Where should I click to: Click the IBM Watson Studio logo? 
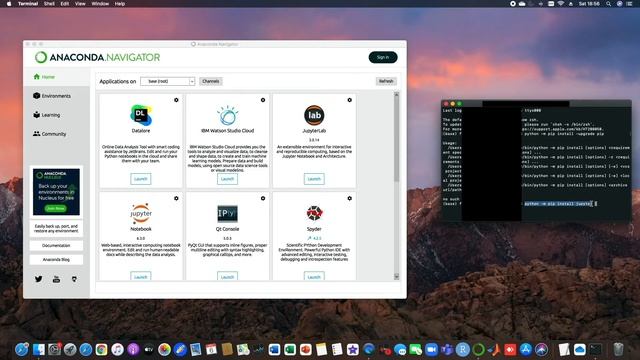227,115
